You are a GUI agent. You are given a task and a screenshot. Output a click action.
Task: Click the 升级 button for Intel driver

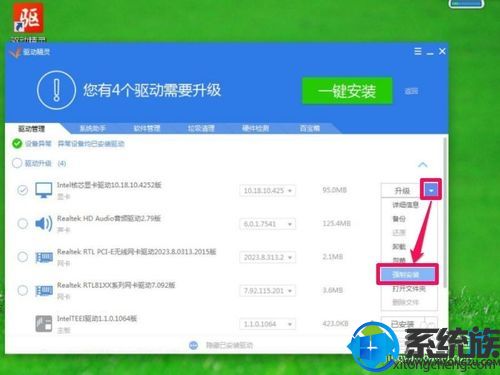point(402,191)
